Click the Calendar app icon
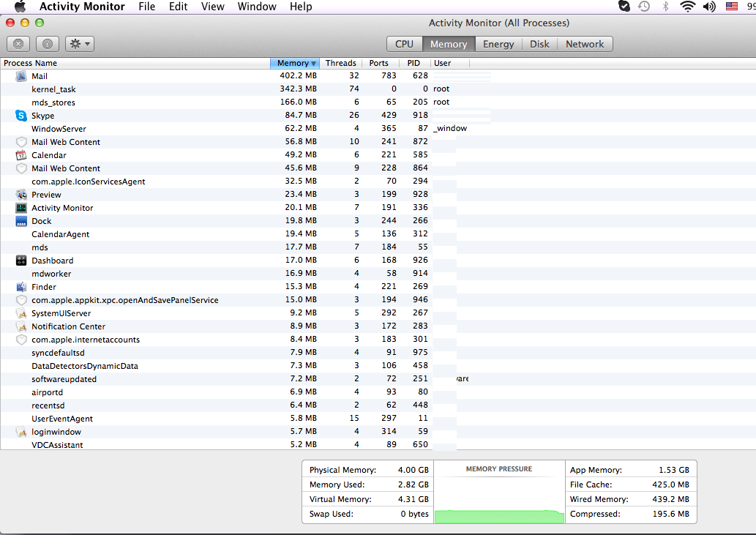This screenshot has height=535, width=756. tap(21, 155)
